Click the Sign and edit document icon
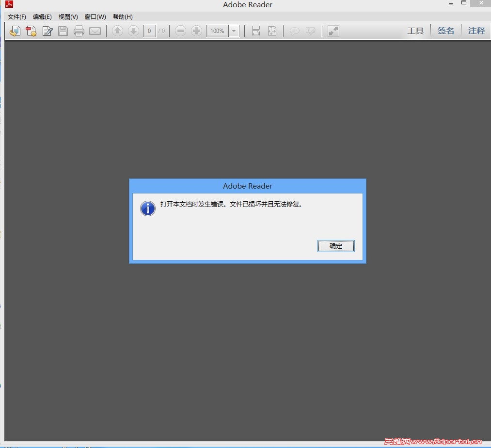This screenshot has width=491, height=448. point(48,31)
